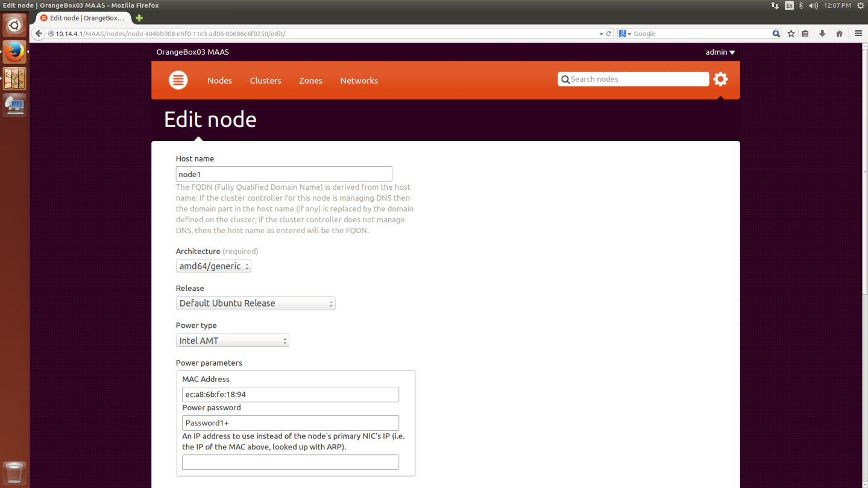
Task: Open a new tab with the plus
Action: (139, 18)
